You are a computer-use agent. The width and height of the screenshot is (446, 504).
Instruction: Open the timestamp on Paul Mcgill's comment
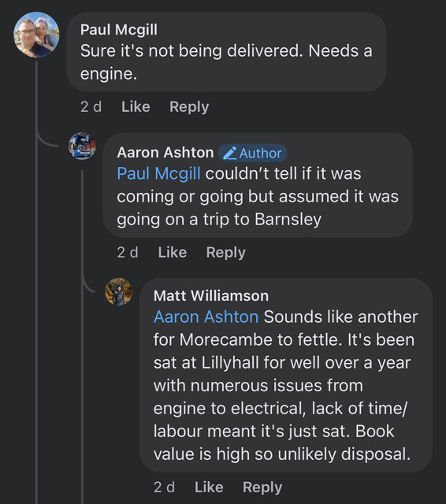tap(91, 107)
